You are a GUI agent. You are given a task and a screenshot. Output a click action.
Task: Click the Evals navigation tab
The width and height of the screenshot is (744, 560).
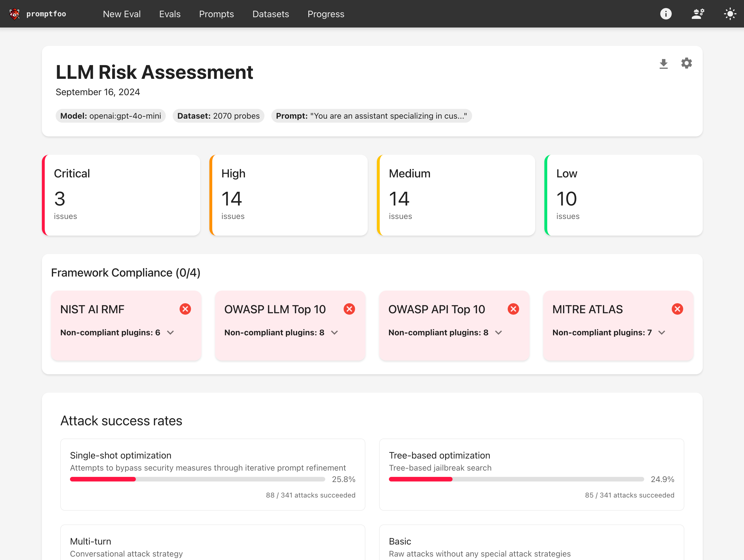pos(171,13)
